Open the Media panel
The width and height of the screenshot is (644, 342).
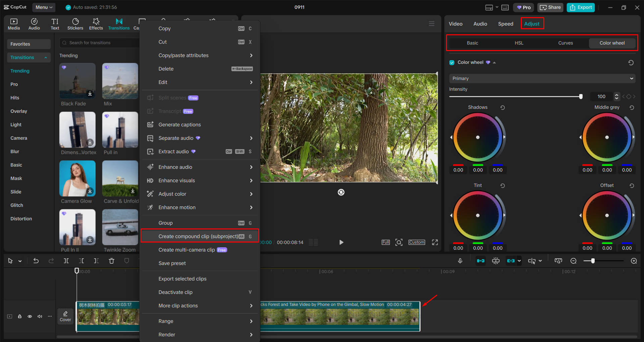(13, 24)
